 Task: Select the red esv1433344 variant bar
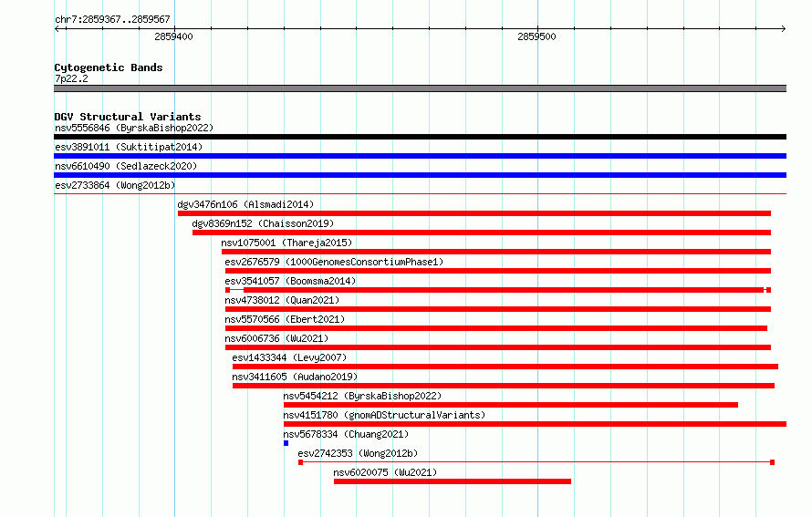(505, 367)
